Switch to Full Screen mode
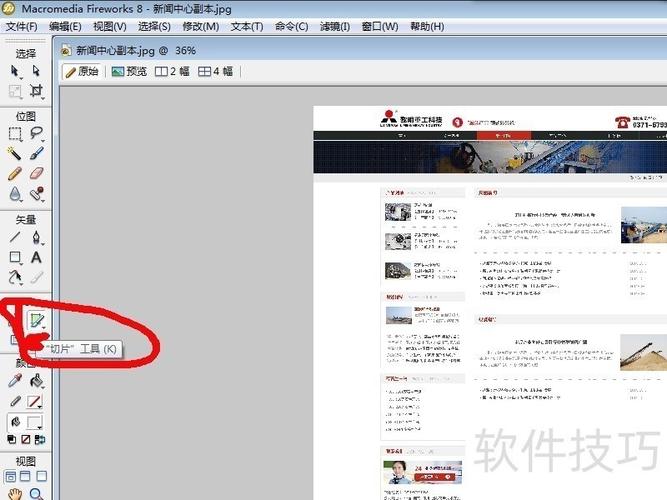 coord(42,476)
